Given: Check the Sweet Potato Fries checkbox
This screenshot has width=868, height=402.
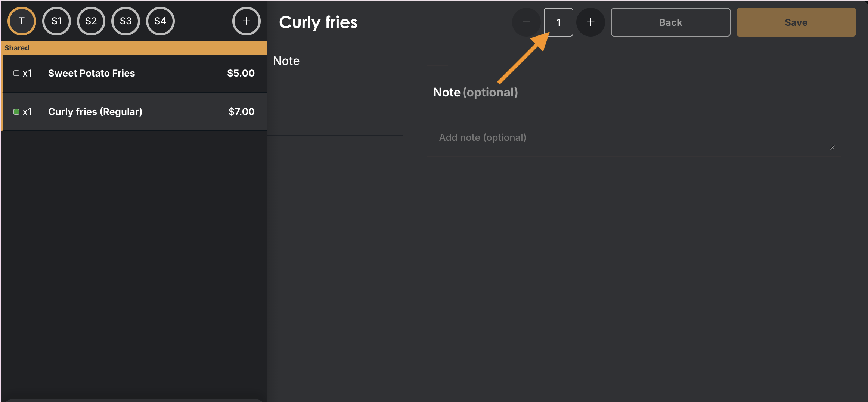Looking at the screenshot, I should 16,73.
